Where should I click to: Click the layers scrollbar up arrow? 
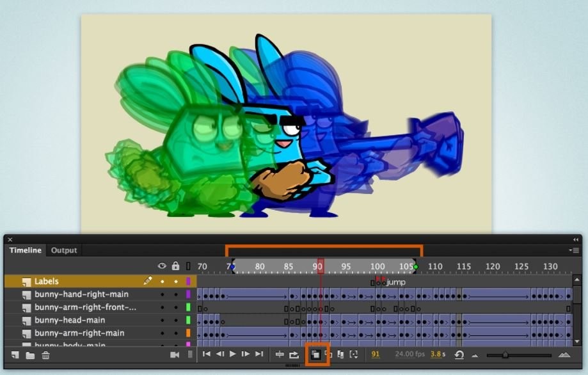click(576, 280)
